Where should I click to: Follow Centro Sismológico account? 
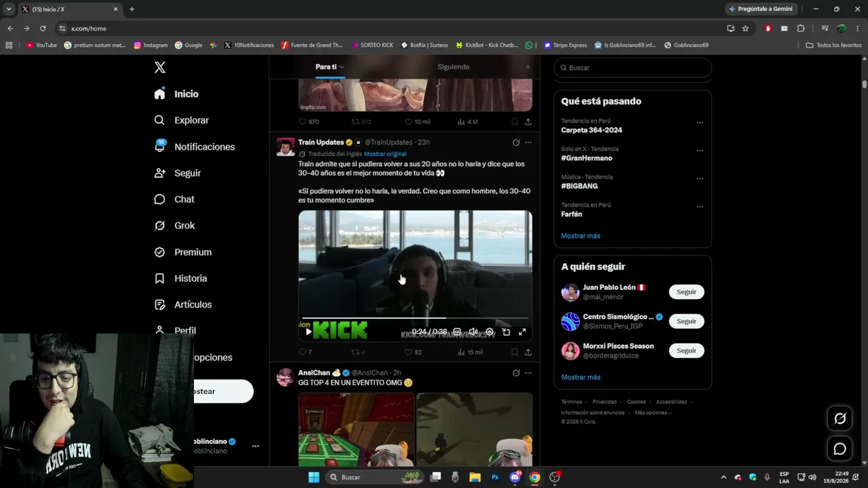click(x=686, y=321)
